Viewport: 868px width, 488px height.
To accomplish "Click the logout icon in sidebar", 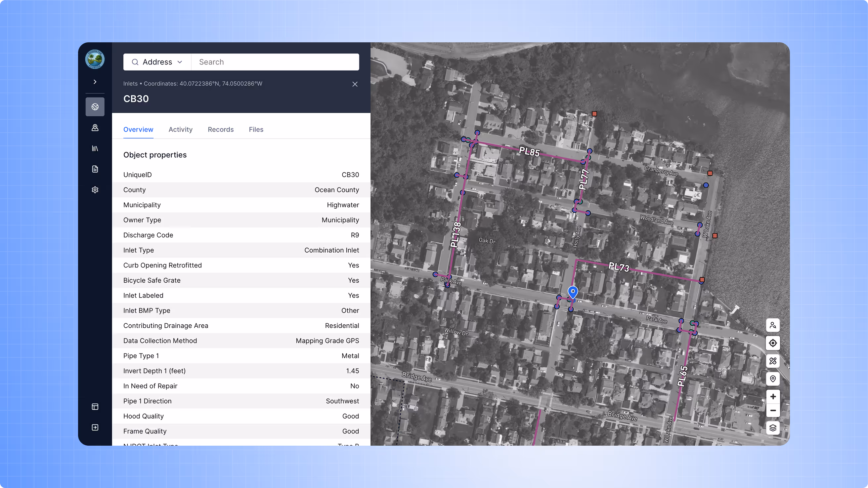I will coord(95,427).
